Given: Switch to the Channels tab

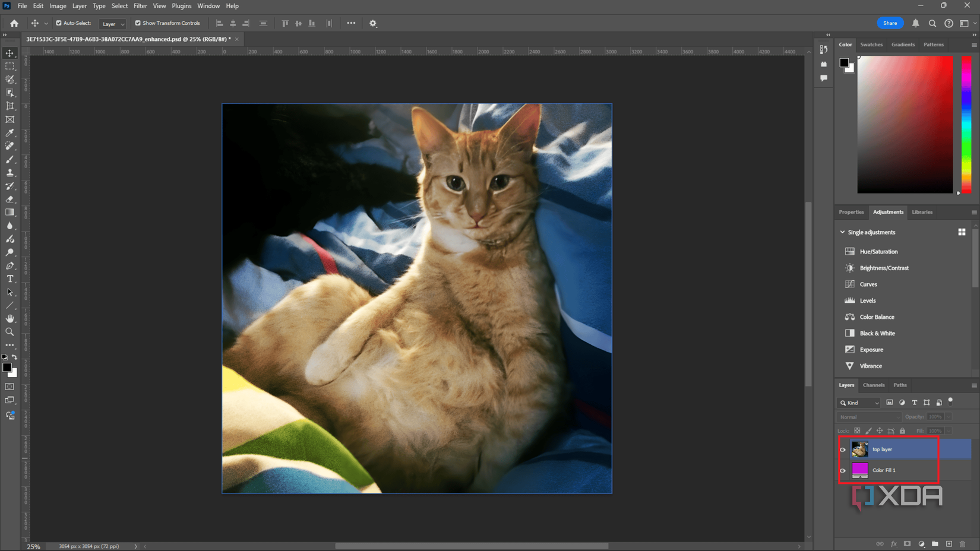Looking at the screenshot, I should click(874, 385).
